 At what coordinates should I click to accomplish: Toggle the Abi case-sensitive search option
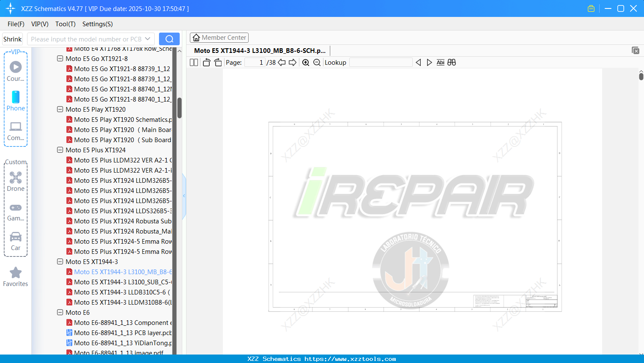click(x=441, y=62)
